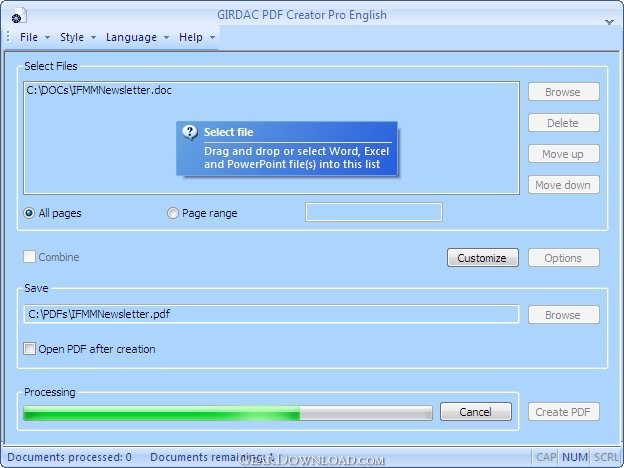Click the Documents processed: 0 status text
The height and width of the screenshot is (468, 624).
click(70, 457)
